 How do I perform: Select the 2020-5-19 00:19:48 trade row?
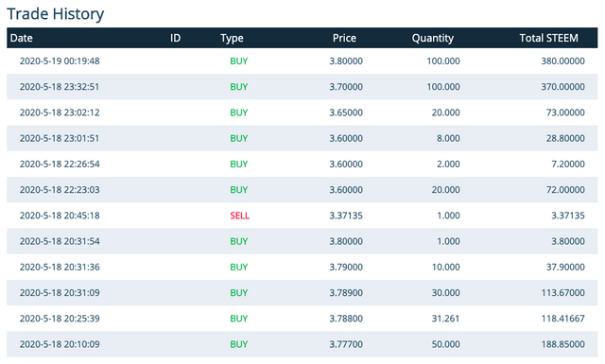302,61
